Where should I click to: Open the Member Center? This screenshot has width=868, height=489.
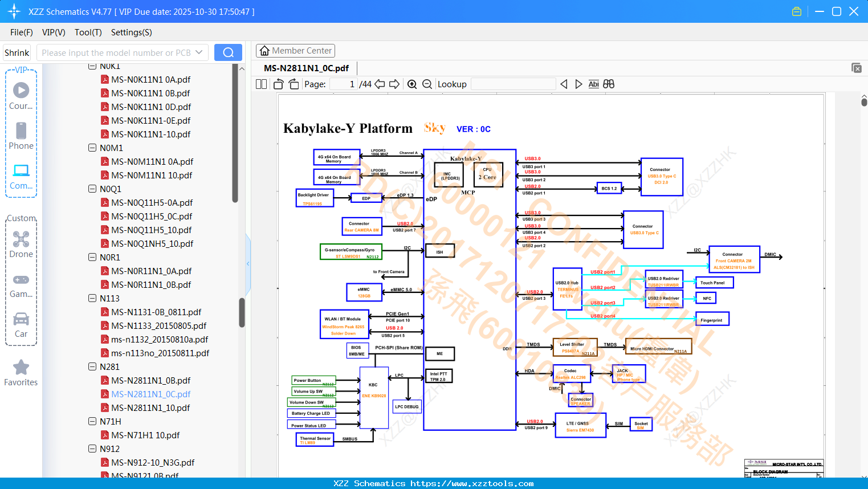[x=295, y=51]
